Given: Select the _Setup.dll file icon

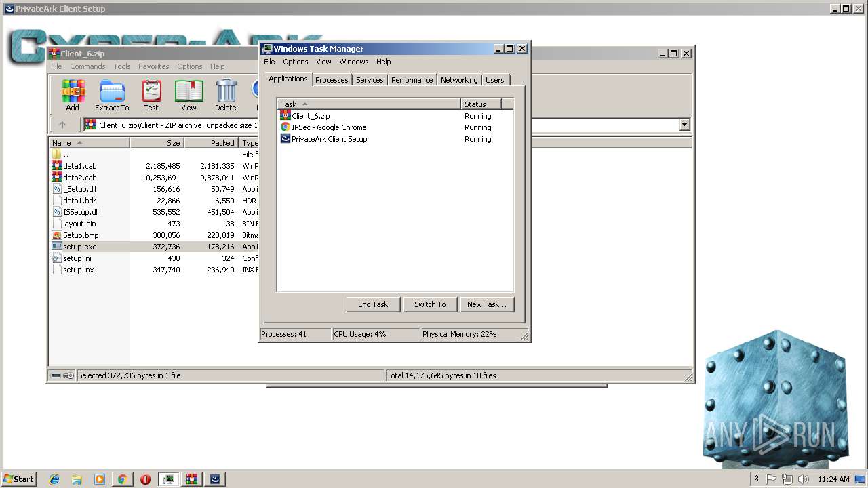Looking at the screenshot, I should pos(57,189).
